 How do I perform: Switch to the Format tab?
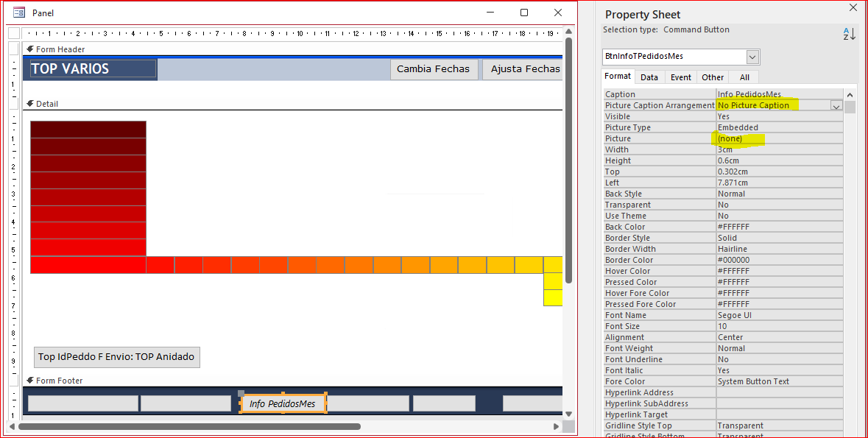click(617, 77)
